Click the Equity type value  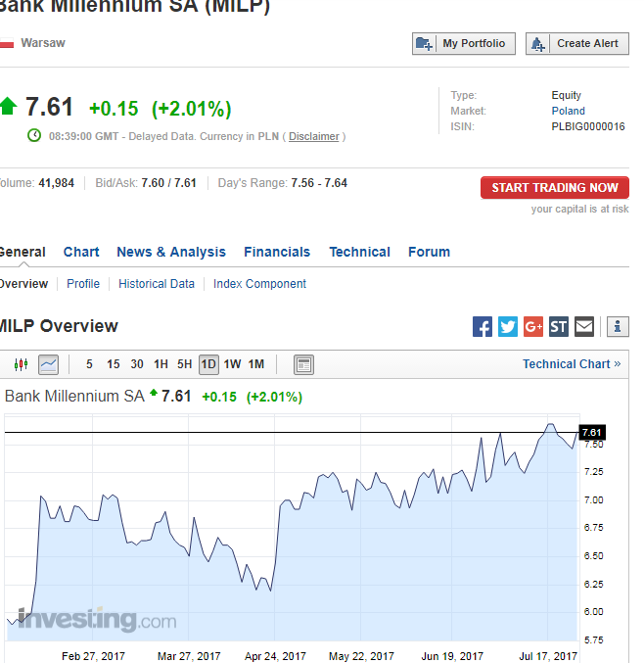[x=567, y=95]
